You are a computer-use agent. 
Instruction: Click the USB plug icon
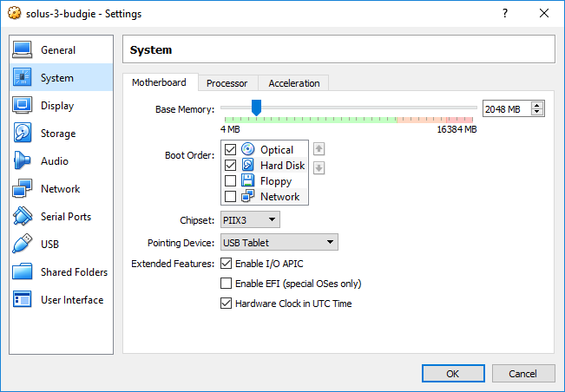point(22,244)
